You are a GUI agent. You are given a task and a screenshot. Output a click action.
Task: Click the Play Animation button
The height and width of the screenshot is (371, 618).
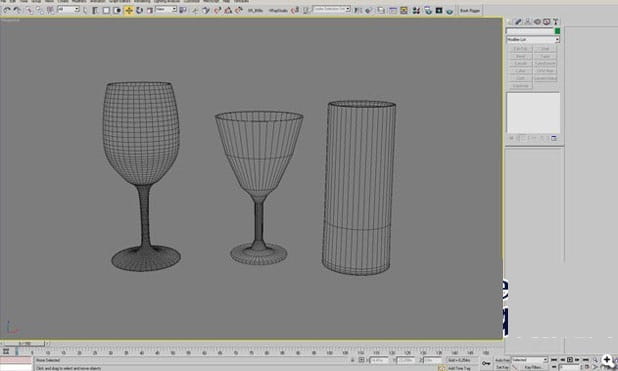pyautogui.click(x=570, y=360)
